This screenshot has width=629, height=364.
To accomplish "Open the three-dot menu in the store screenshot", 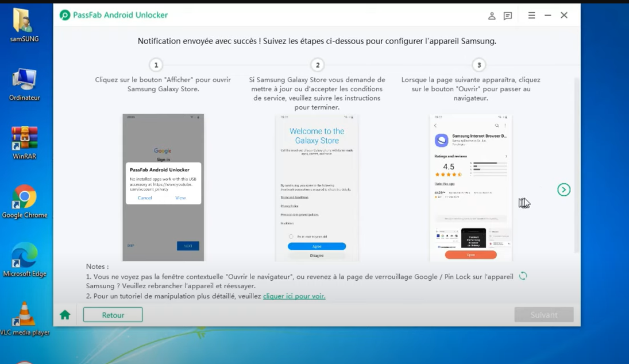I will (x=505, y=126).
